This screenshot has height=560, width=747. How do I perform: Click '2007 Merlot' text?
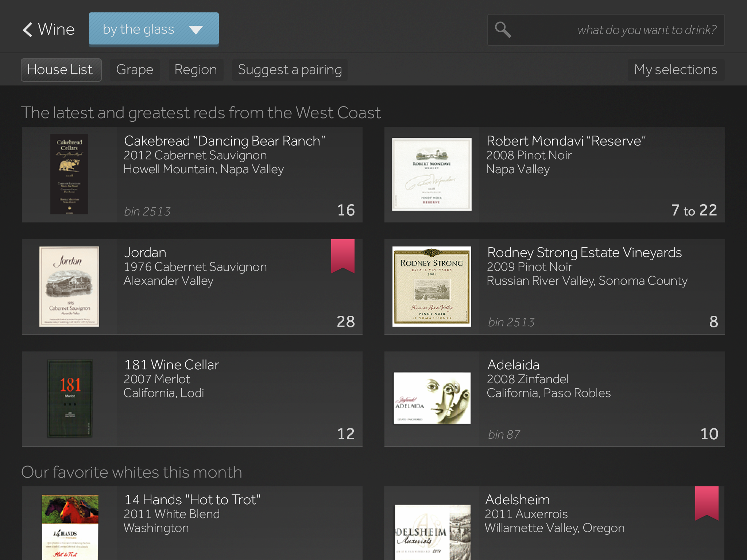(157, 379)
